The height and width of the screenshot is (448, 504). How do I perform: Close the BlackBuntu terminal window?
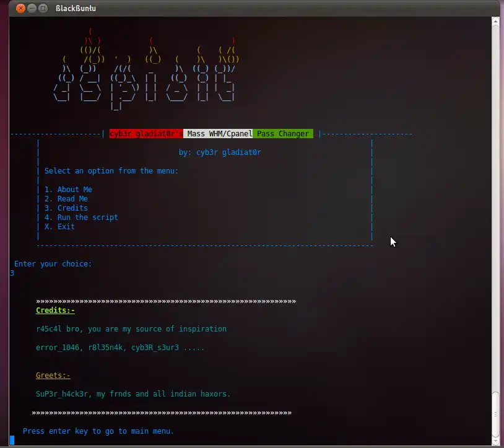20,8
